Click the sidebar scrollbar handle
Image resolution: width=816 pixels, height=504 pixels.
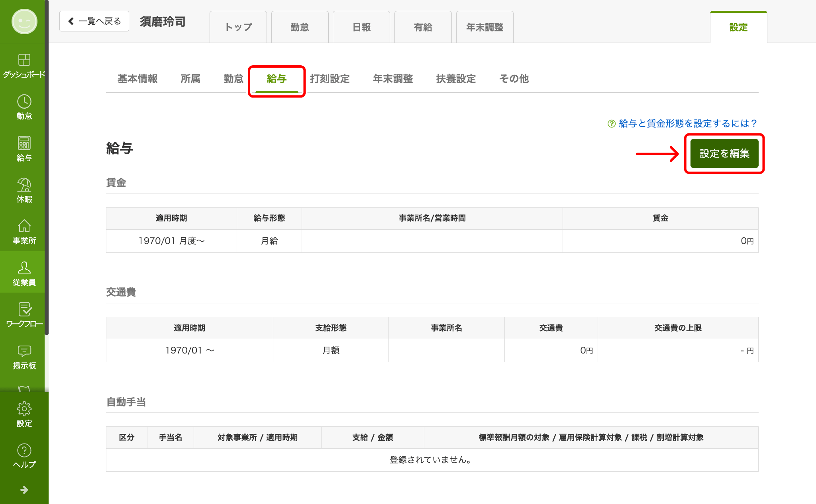[47, 167]
